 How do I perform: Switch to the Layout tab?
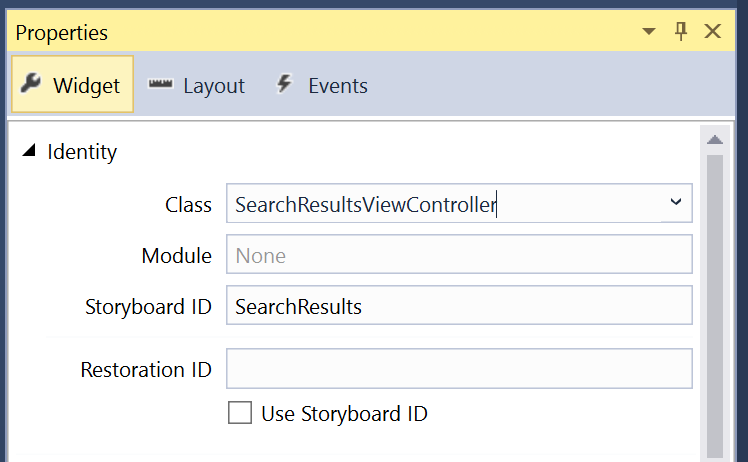197,86
